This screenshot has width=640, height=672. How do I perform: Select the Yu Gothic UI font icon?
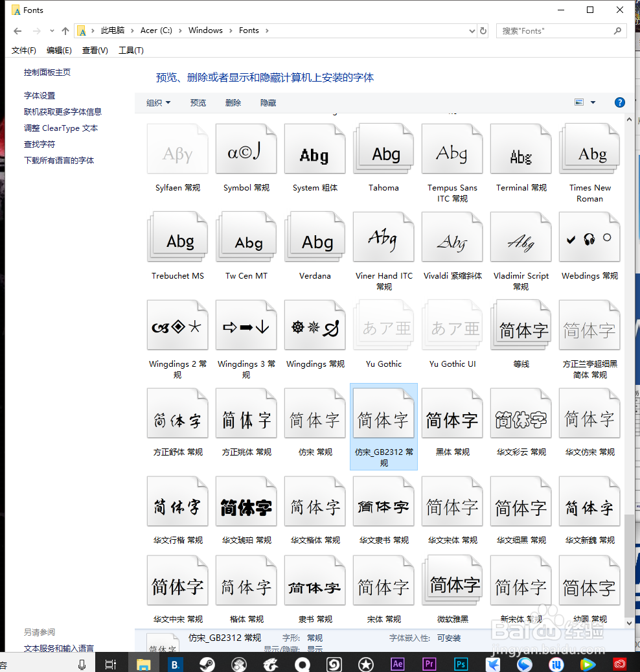coord(452,325)
